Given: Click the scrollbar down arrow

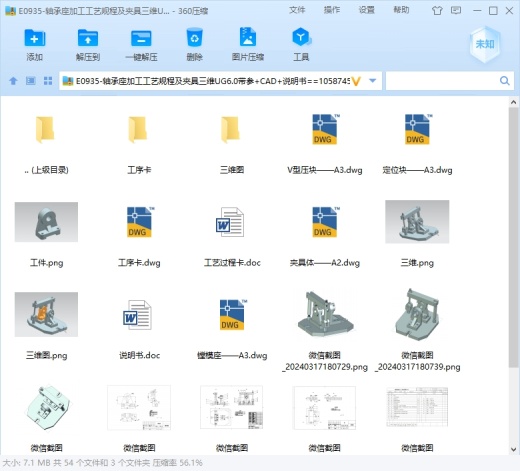Looking at the screenshot, I should [x=513, y=449].
